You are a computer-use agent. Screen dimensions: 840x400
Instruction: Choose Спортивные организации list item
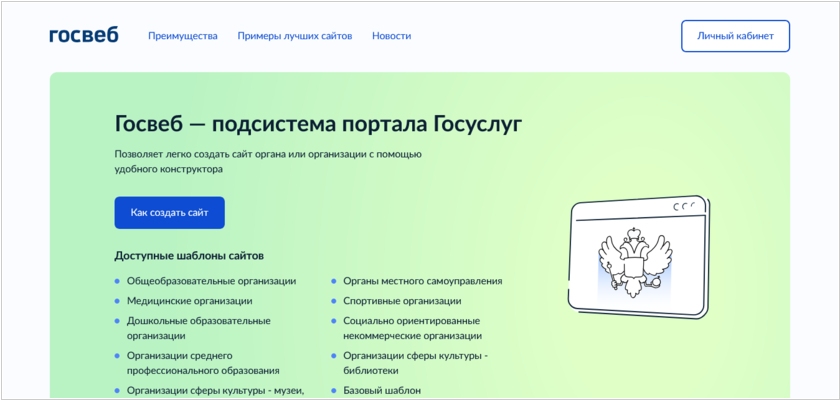(402, 300)
